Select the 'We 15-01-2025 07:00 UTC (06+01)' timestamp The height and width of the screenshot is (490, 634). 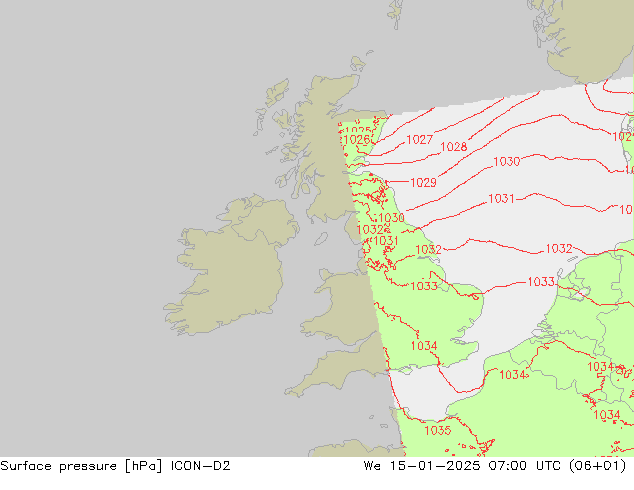(495, 466)
